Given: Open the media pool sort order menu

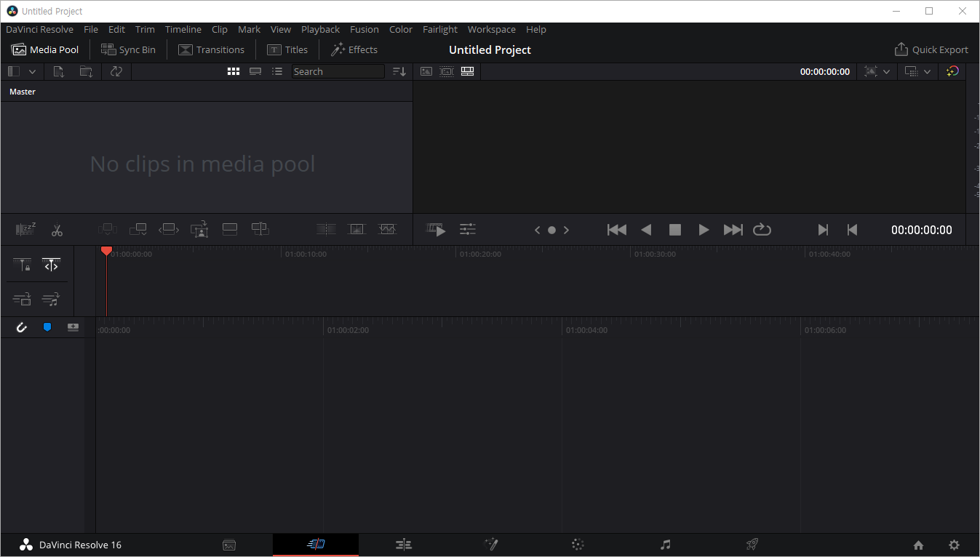Looking at the screenshot, I should tap(399, 71).
